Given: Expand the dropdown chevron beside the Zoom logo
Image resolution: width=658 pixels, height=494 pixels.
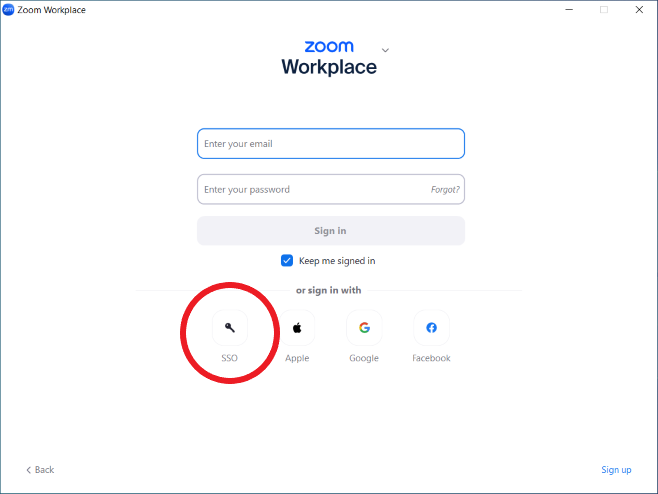Looking at the screenshot, I should [x=385, y=50].
